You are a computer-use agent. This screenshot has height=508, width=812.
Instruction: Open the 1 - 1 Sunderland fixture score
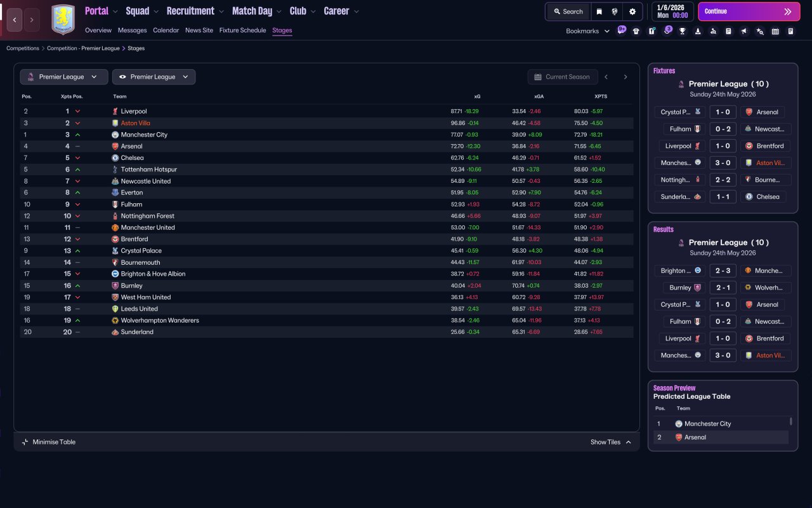tap(723, 197)
